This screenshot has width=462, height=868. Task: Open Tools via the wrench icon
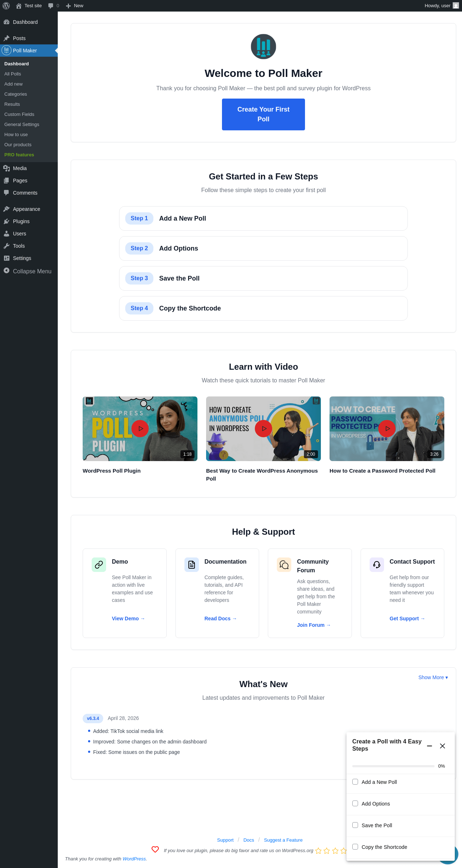pyautogui.click(x=6, y=246)
